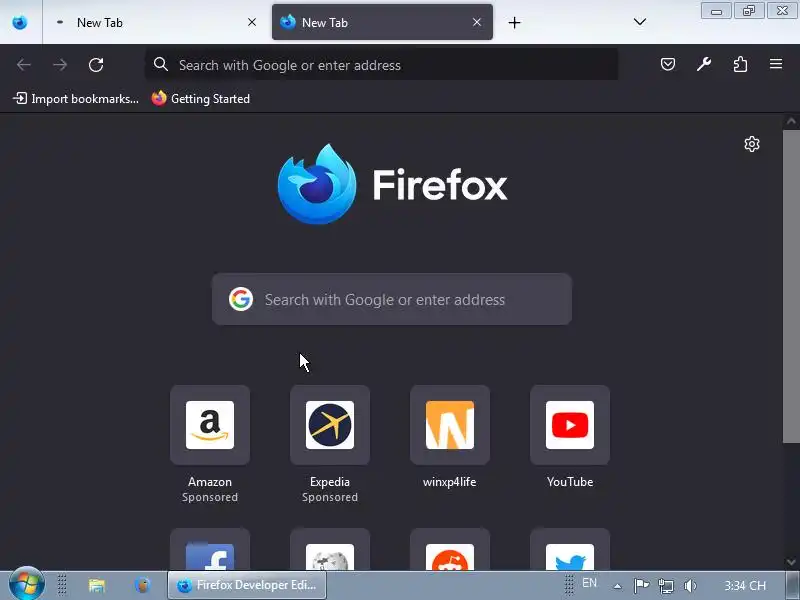Select the active second New Tab

pos(382,22)
